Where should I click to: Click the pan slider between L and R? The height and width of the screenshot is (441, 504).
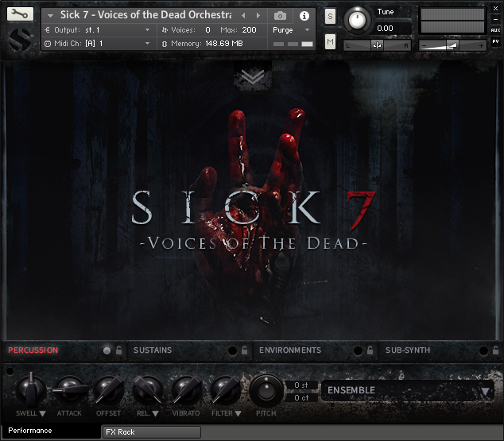pyautogui.click(x=378, y=45)
